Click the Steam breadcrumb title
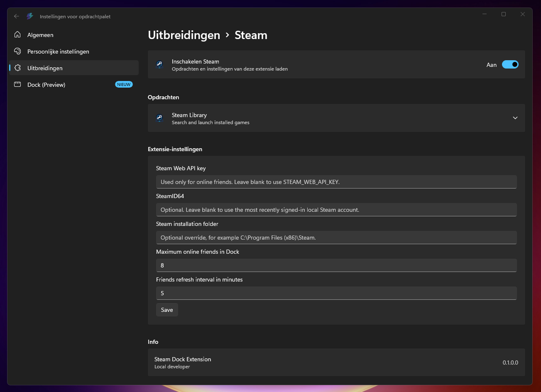541x392 pixels. [251, 35]
